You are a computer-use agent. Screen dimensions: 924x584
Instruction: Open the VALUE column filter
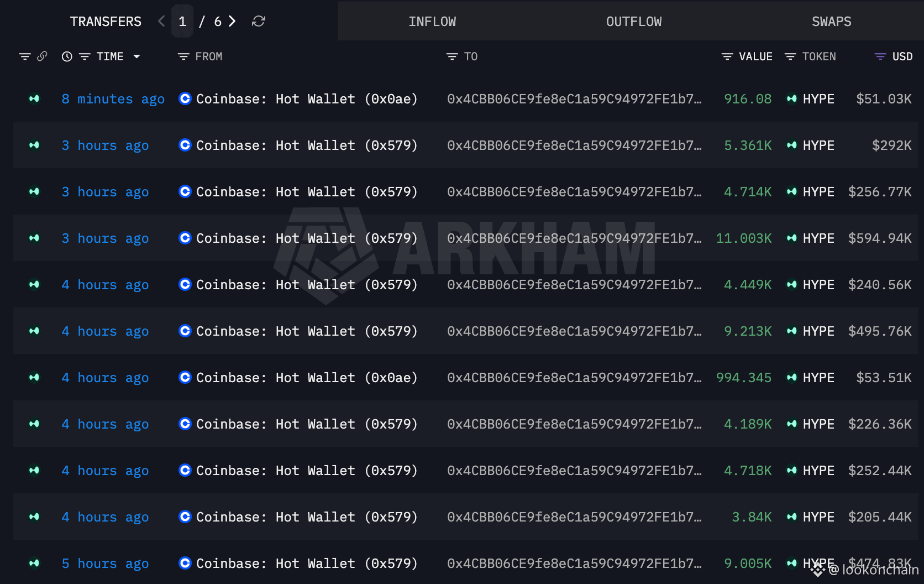click(x=727, y=56)
